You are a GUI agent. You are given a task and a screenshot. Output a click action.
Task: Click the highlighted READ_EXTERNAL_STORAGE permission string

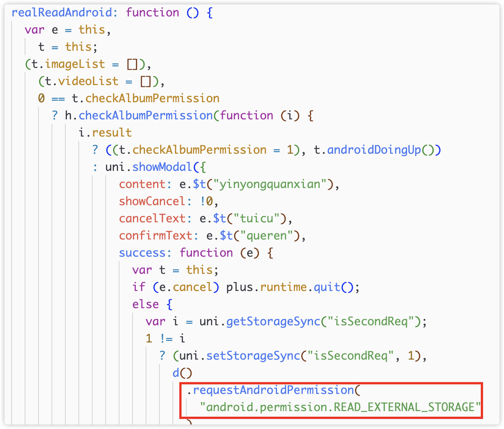[340, 407]
